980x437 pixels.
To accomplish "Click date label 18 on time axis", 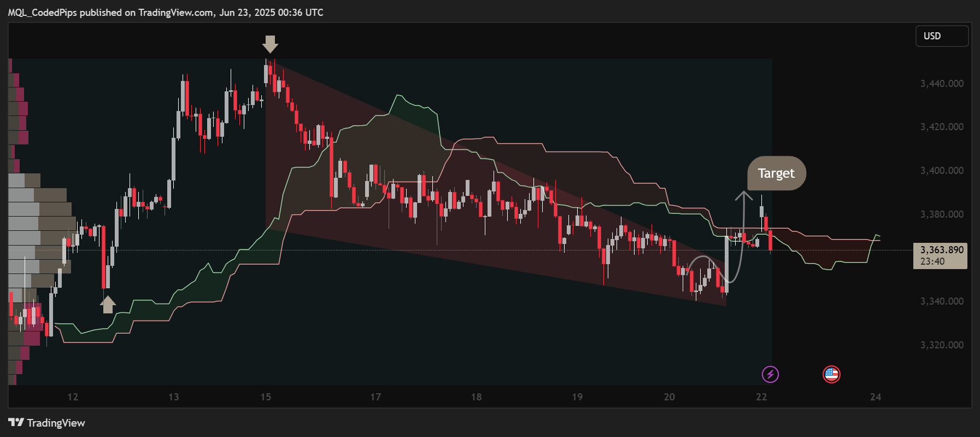I will 476,397.
